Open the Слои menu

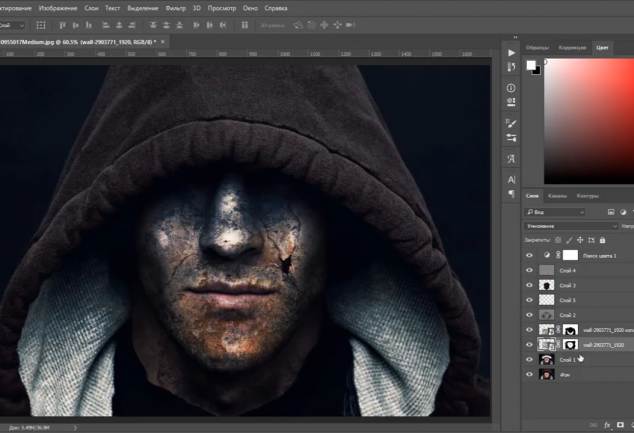pyautogui.click(x=91, y=8)
